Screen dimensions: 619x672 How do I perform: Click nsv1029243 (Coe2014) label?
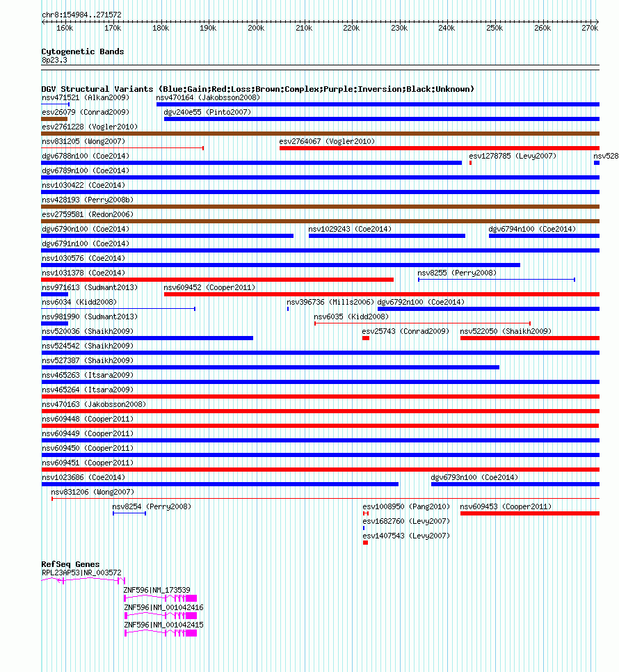(350, 229)
